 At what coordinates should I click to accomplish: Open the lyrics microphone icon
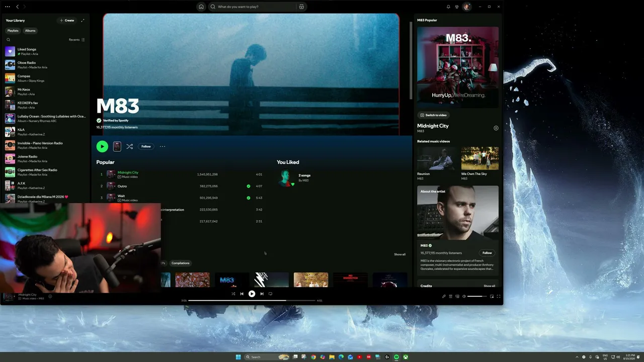point(444,296)
